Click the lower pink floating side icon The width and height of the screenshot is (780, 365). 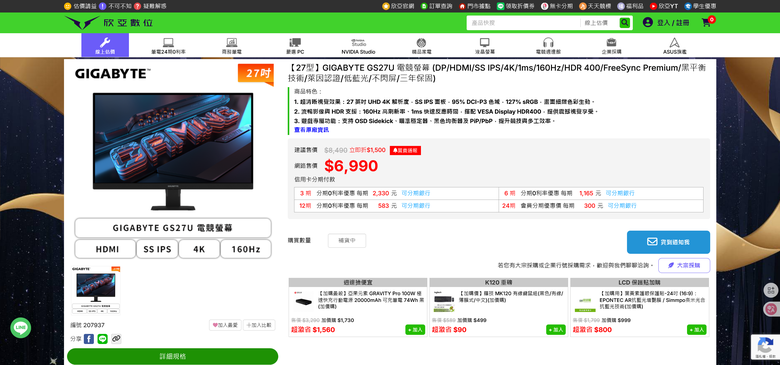click(772, 309)
